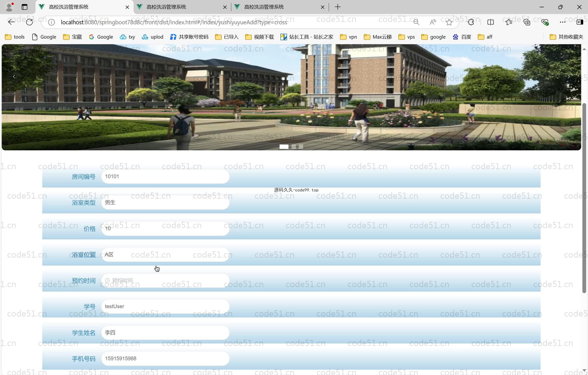Click the scrollbar up arrow
Viewport: 588px width, 375px height.
[584, 49]
